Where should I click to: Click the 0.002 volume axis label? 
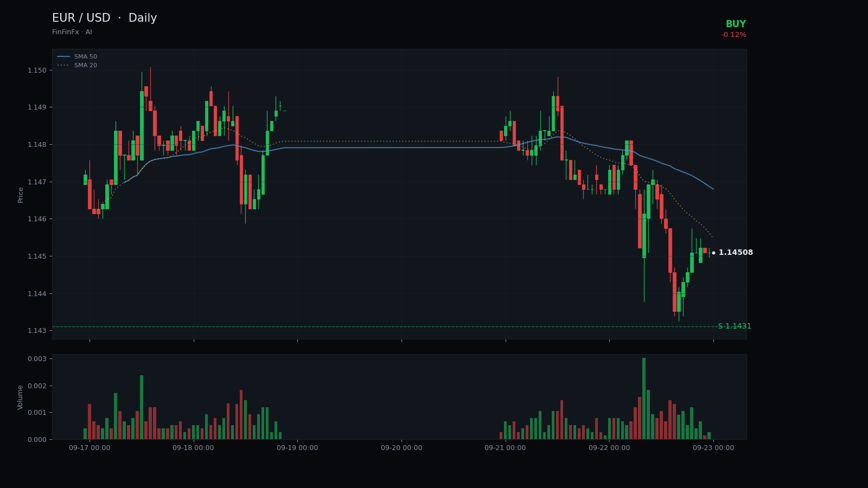(37, 386)
